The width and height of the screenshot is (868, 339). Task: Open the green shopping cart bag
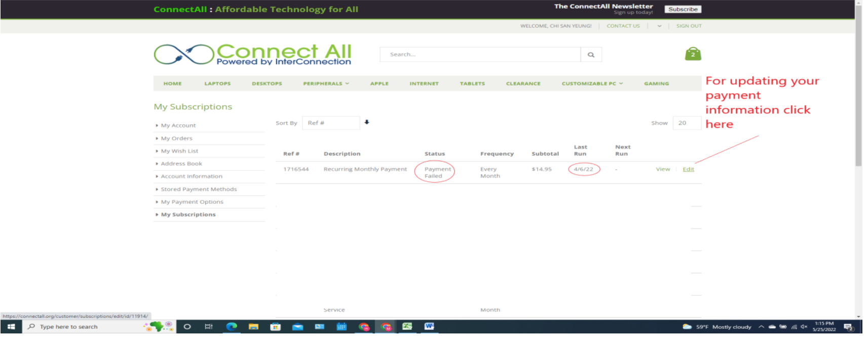[693, 54]
